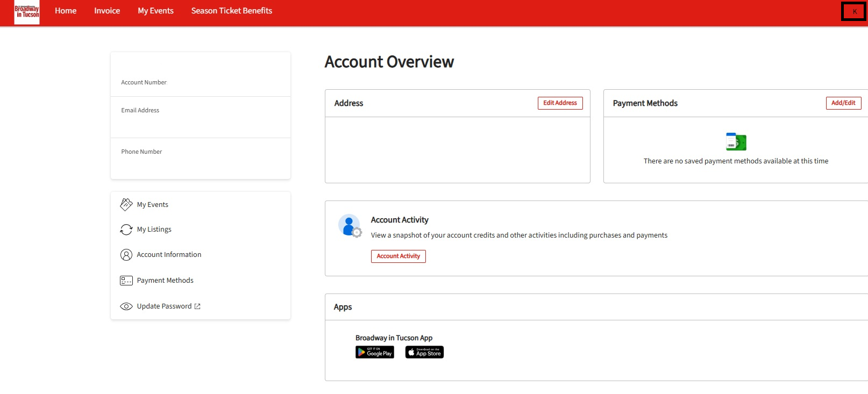868x394 pixels.
Task: Click the Email Address label
Action: click(x=140, y=110)
